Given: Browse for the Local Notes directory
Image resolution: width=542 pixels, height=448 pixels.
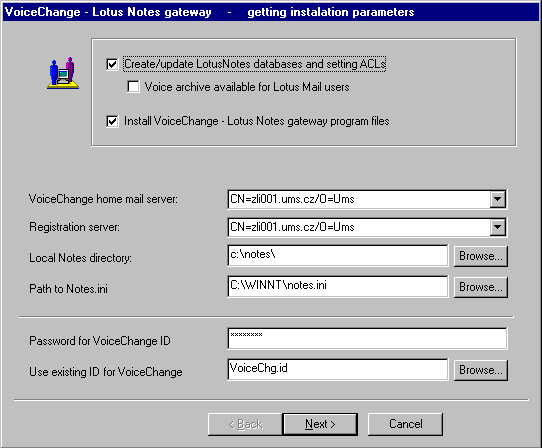Looking at the screenshot, I should [x=480, y=256].
